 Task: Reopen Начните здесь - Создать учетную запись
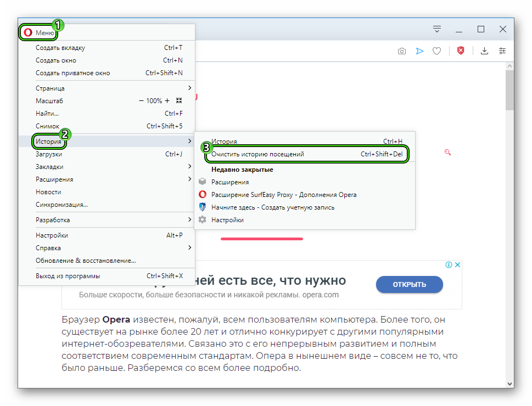click(305, 207)
